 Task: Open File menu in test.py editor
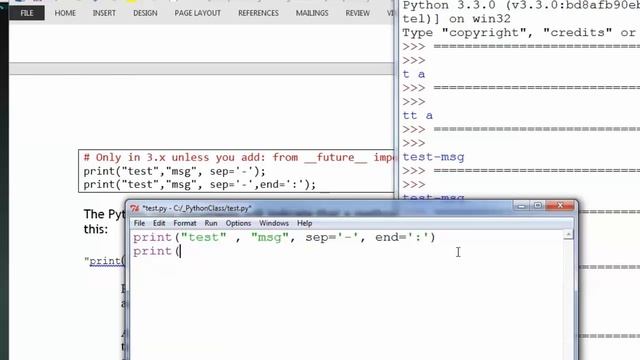(x=139, y=223)
